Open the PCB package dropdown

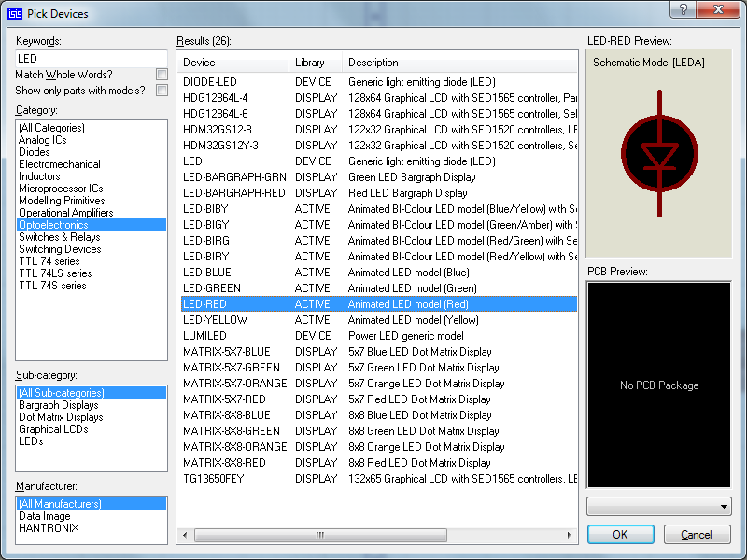click(659, 506)
